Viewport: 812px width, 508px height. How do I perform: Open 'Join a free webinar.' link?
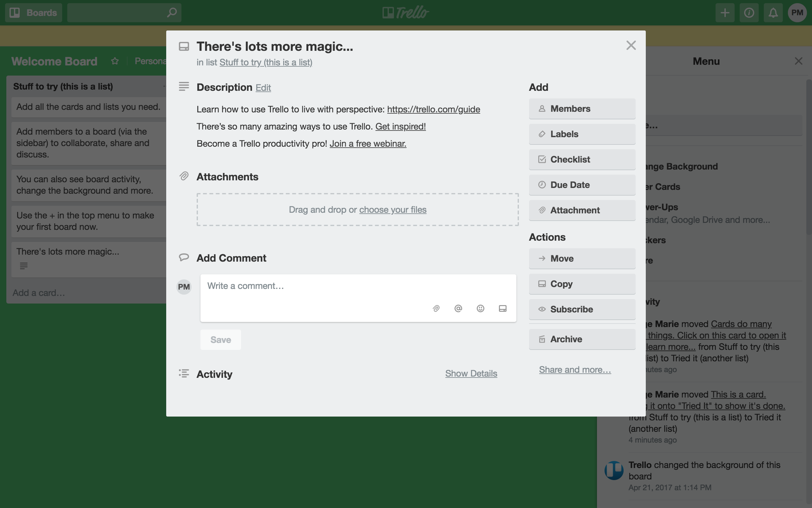click(x=368, y=144)
